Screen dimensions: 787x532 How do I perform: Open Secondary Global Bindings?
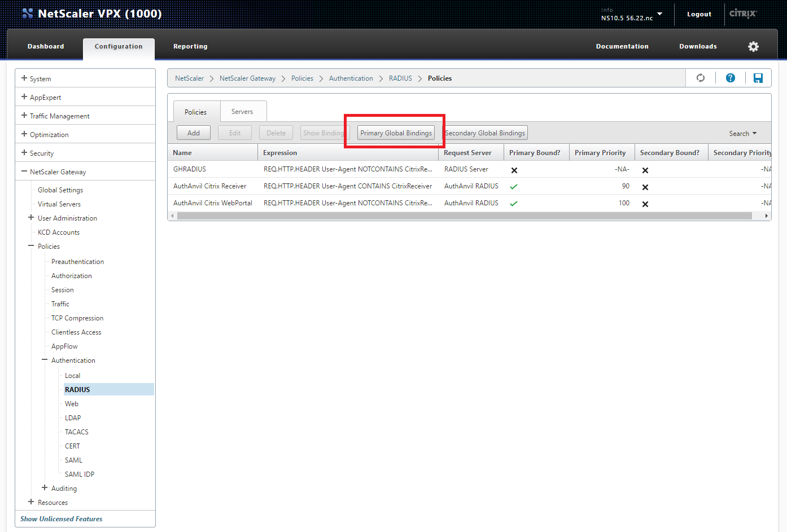(485, 133)
